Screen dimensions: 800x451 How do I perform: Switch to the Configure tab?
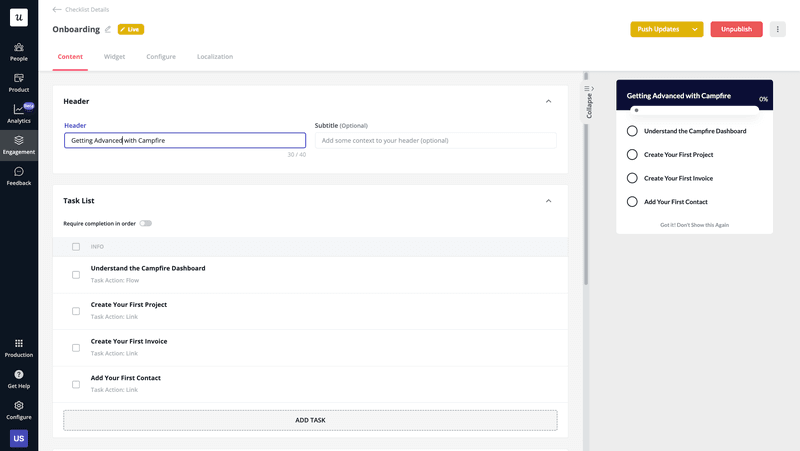[161, 57]
